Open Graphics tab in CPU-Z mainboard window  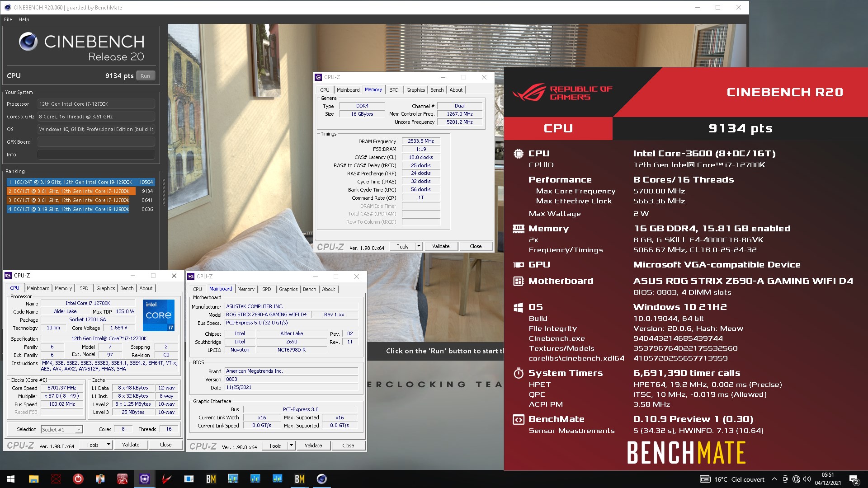pos(288,289)
